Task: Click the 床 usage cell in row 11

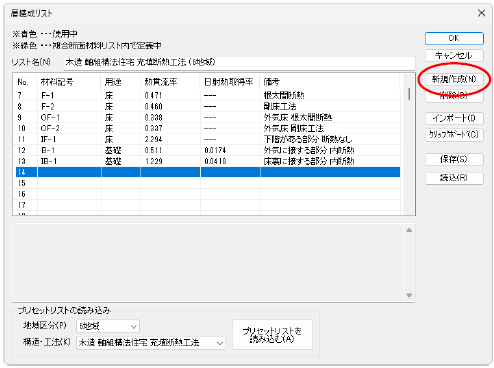Action: 109,139
